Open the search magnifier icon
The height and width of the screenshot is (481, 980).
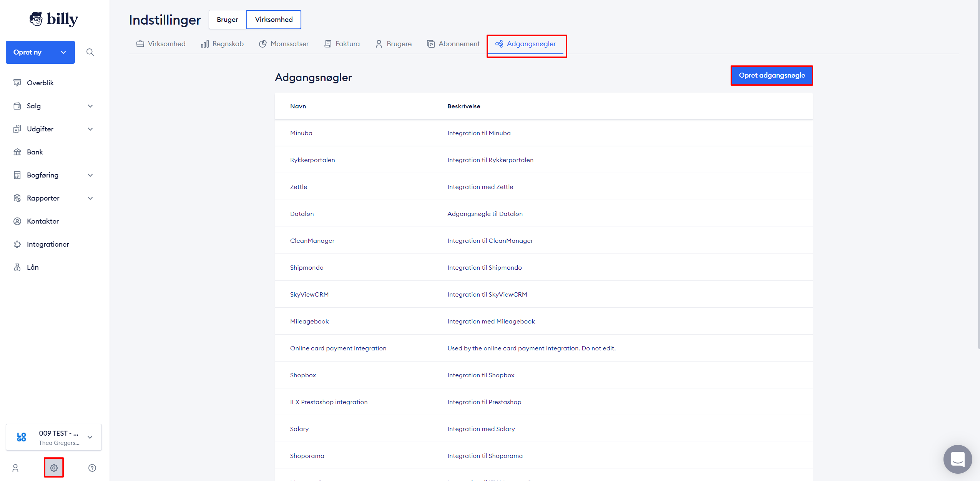(x=90, y=52)
